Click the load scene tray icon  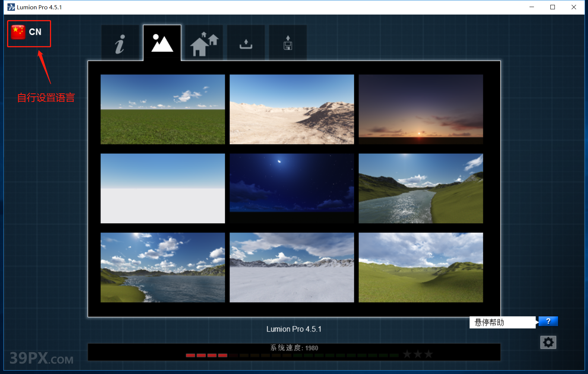coord(246,44)
